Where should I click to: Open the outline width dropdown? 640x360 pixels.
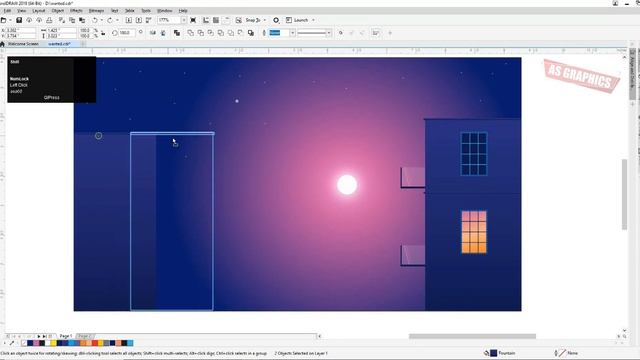point(292,33)
